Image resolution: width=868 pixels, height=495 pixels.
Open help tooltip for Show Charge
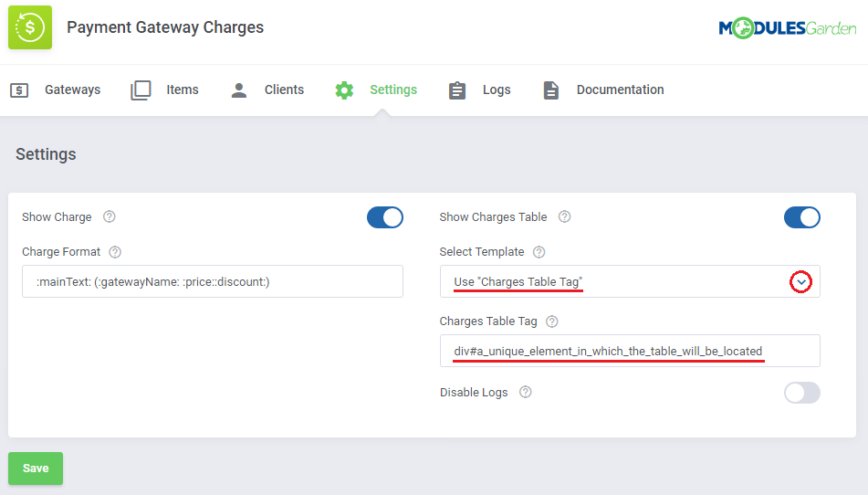click(x=110, y=217)
